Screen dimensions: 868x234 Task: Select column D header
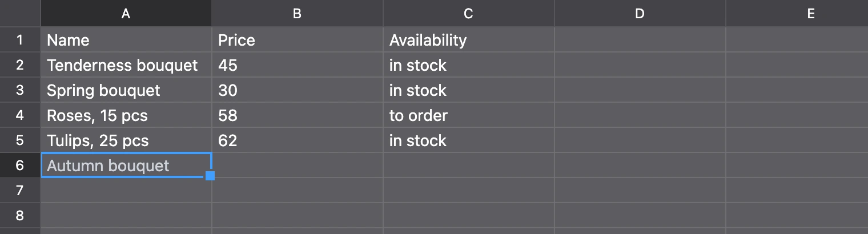click(x=640, y=14)
